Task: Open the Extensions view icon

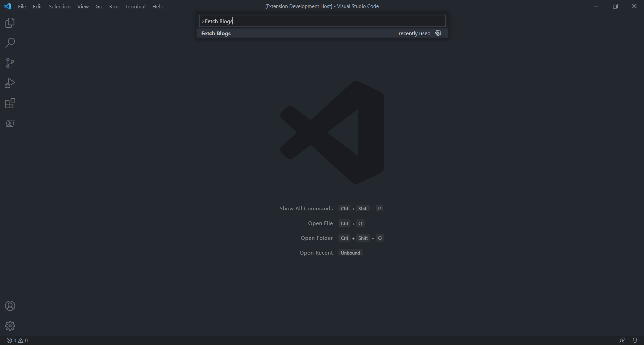Action: (x=10, y=103)
